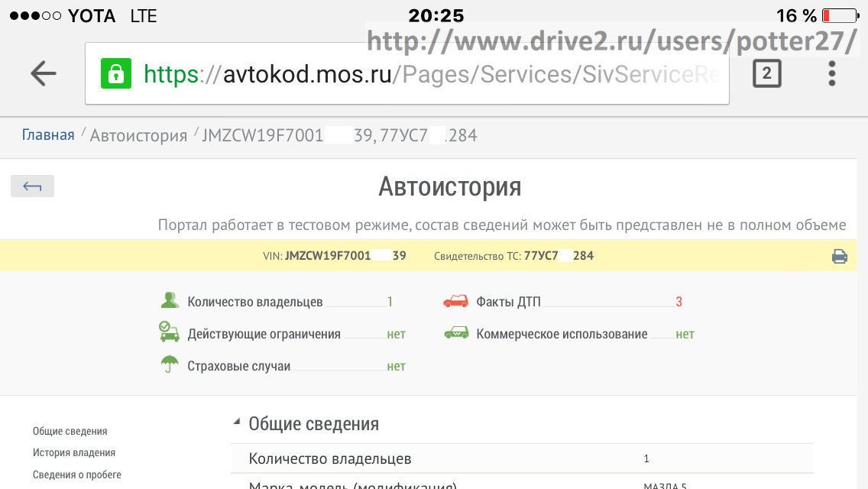The width and height of the screenshot is (868, 489).
Task: Click the VIN and certificate breadcrumb text
Action: click(x=339, y=136)
